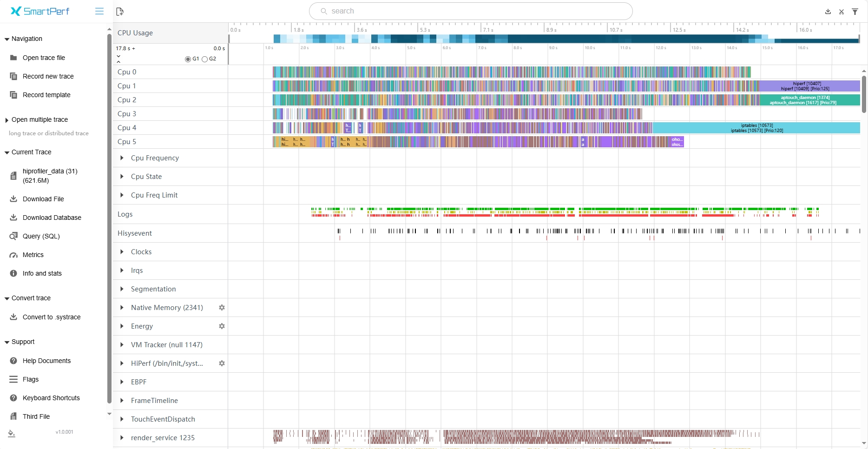Viewport: 868px width, 449px height.
Task: Click the download icon in top toolbar
Action: click(828, 12)
